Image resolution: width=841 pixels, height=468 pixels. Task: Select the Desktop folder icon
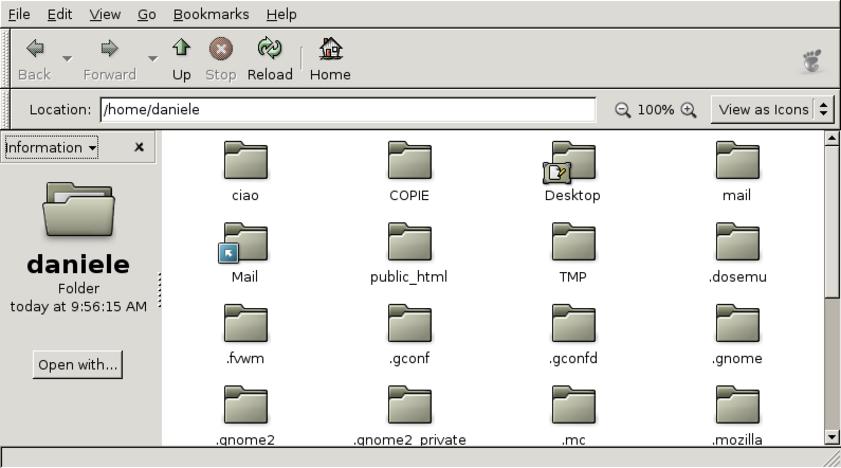click(572, 162)
